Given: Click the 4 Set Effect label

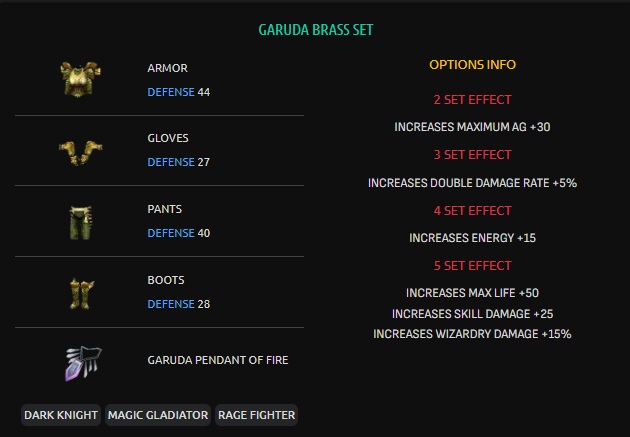Looking at the screenshot, I should pyautogui.click(x=472, y=211).
